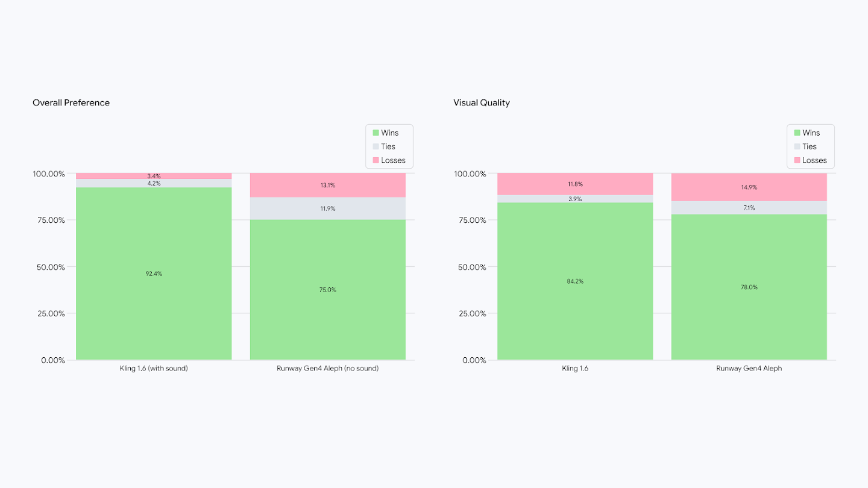The image size is (868, 488).
Task: Click the "Kling 1.6" label under Visual Quality
Action: coord(575,368)
